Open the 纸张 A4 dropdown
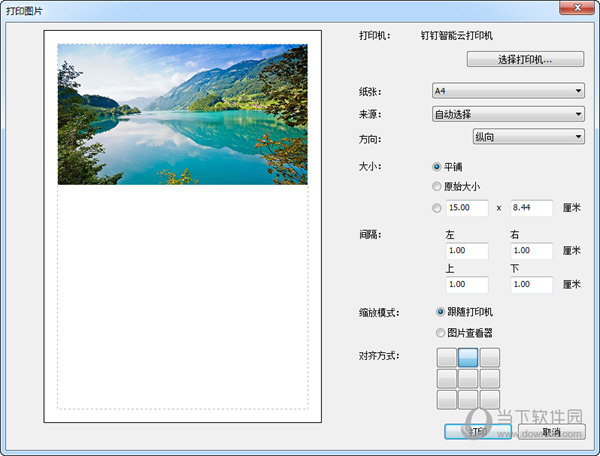This screenshot has height=456, width=600. point(508,91)
